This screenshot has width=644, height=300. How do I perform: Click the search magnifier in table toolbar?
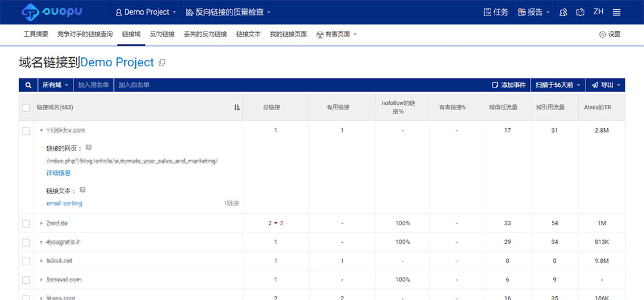tap(28, 85)
